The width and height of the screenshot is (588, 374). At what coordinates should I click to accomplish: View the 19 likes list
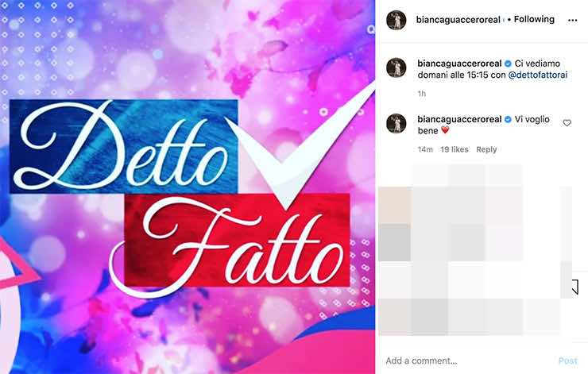point(455,149)
